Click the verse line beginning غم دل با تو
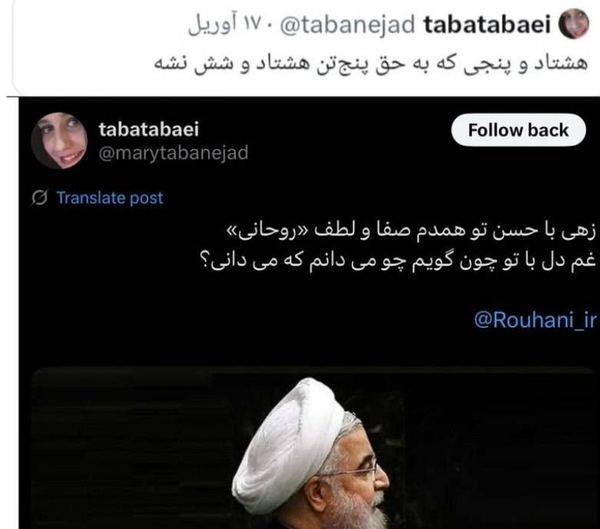600x529 pixels. click(398, 261)
